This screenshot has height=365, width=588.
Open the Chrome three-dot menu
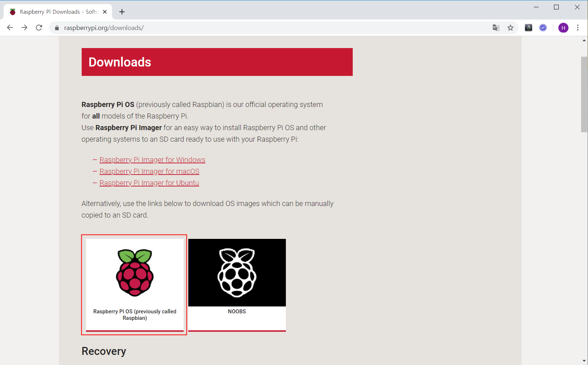click(x=578, y=28)
